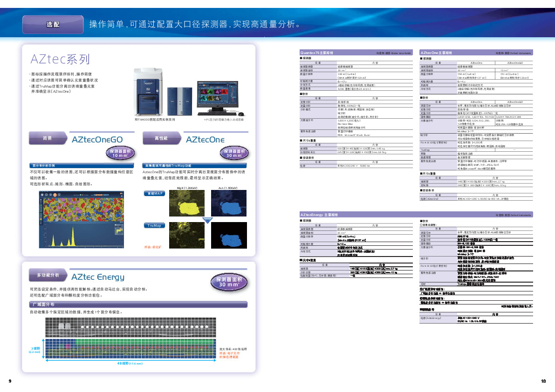Open the AZtecOneGO software screenshot with spectrum
Screen dimensions: 555x392
tap(82, 219)
